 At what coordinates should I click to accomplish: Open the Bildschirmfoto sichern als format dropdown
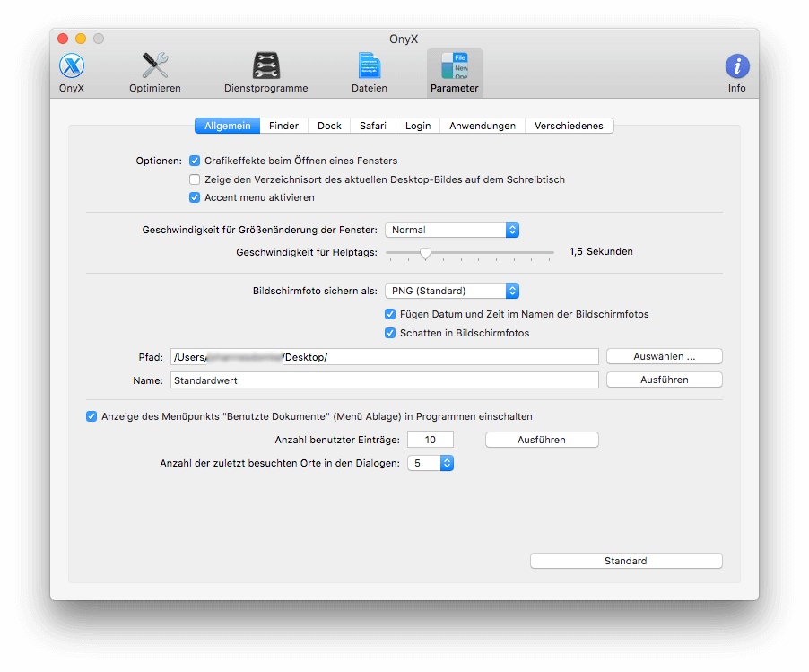point(452,291)
